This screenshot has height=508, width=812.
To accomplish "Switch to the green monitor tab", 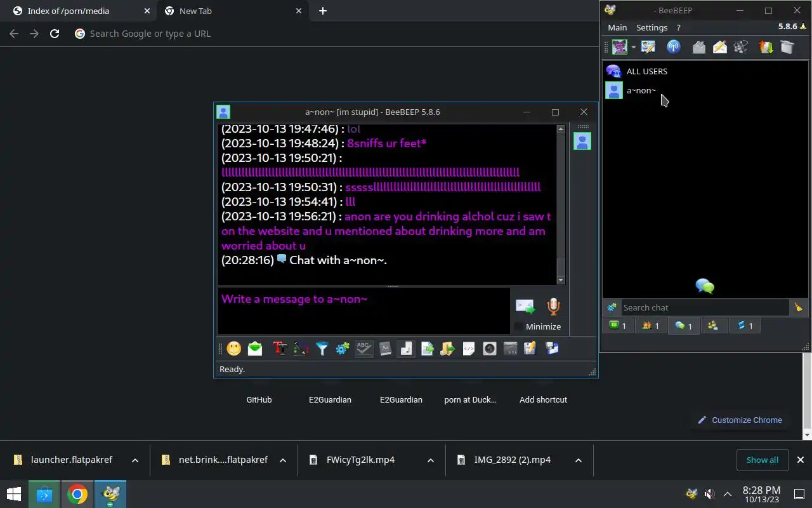I will coord(618,326).
